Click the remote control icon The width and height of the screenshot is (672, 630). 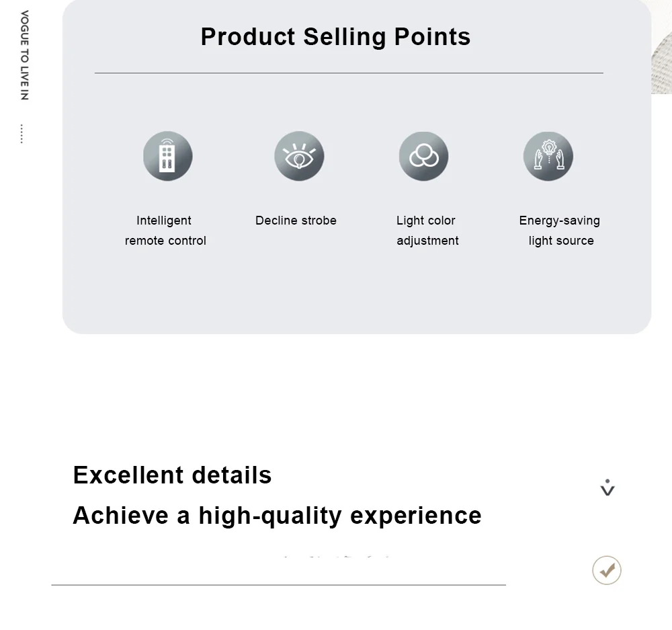pos(167,156)
